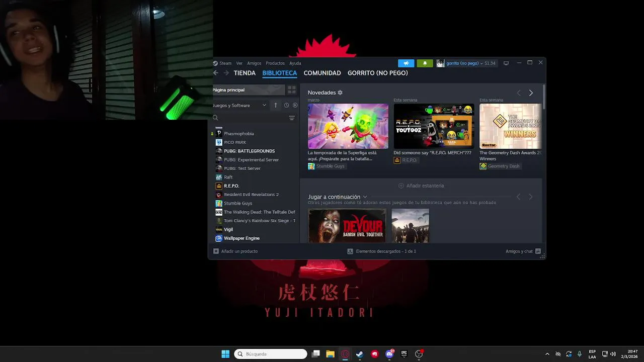The image size is (644, 362).
Task: Click Añadir estantería button
Action: click(421, 186)
